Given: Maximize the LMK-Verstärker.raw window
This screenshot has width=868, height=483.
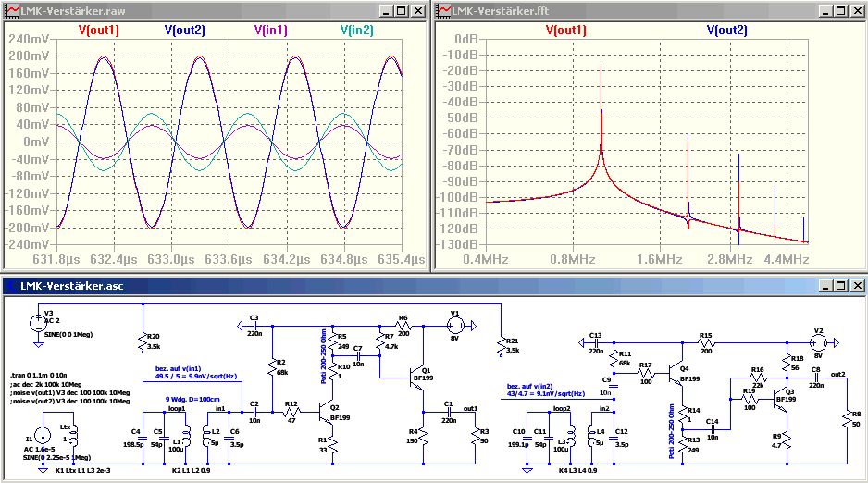Looking at the screenshot, I should tap(402, 10).
